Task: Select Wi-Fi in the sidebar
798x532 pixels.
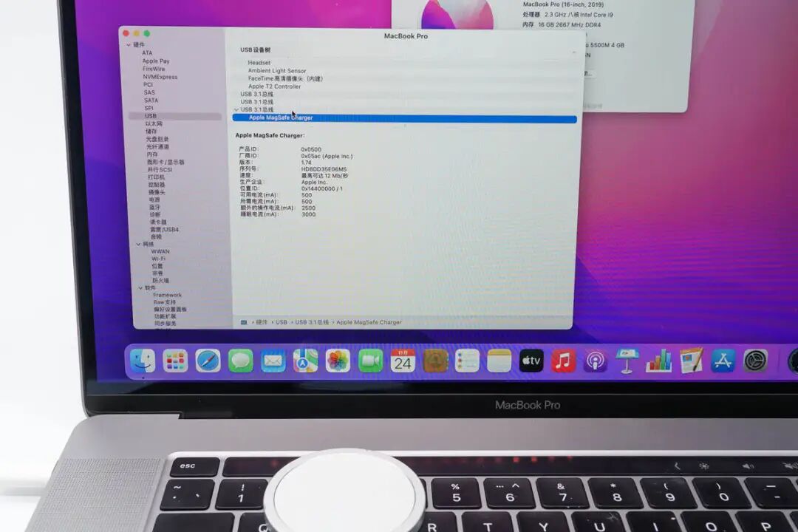Action: [158, 259]
